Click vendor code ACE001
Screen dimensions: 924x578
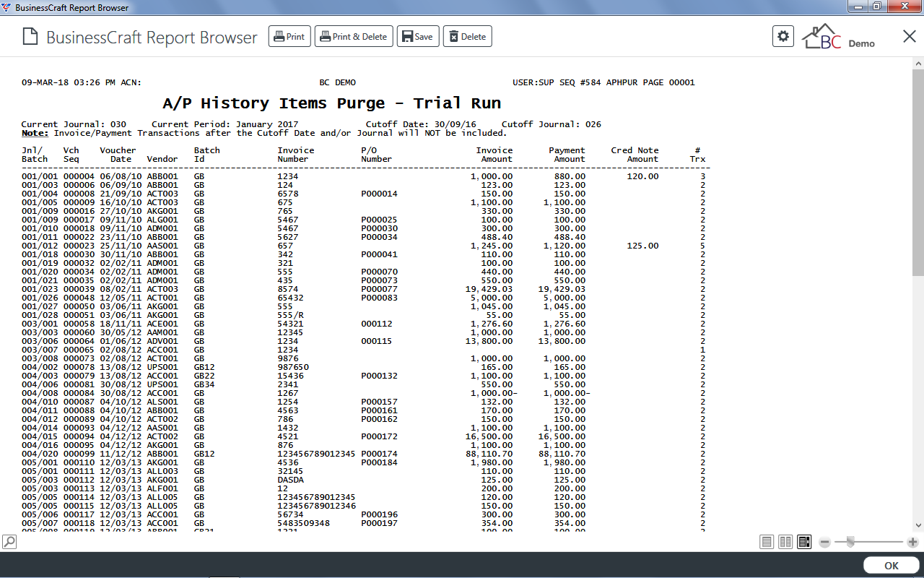pos(162,324)
